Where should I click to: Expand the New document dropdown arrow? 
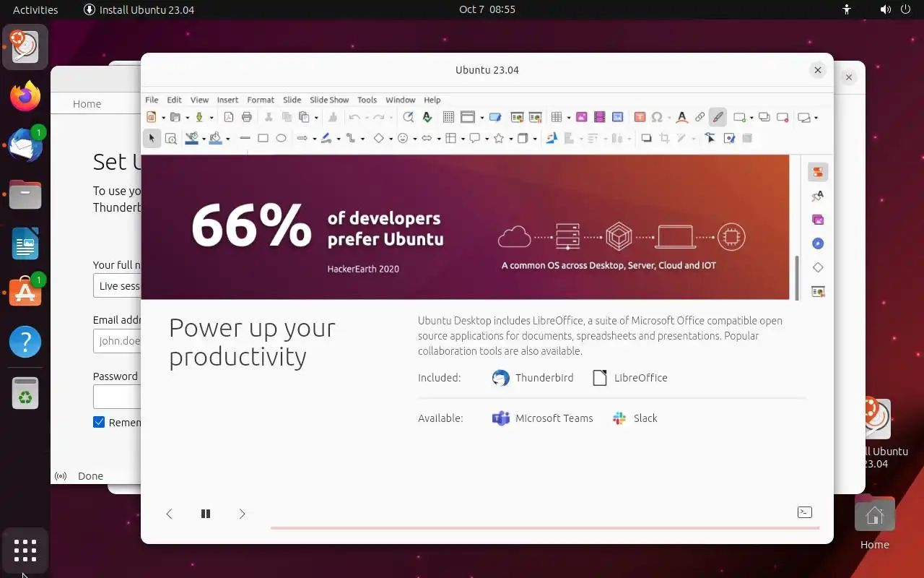(163, 118)
